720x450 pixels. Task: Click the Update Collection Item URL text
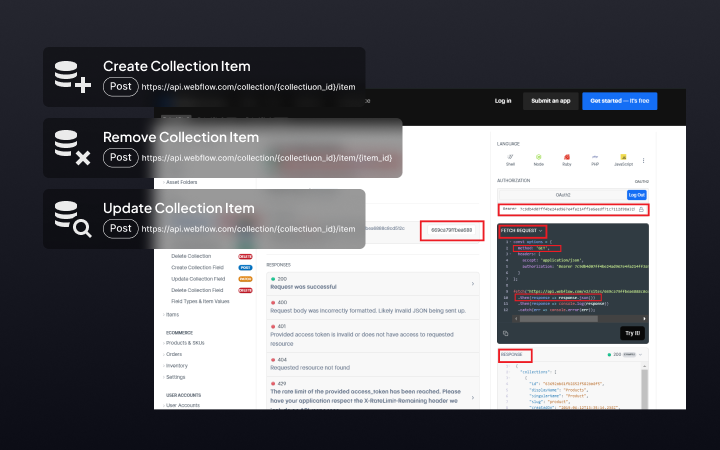(248, 229)
